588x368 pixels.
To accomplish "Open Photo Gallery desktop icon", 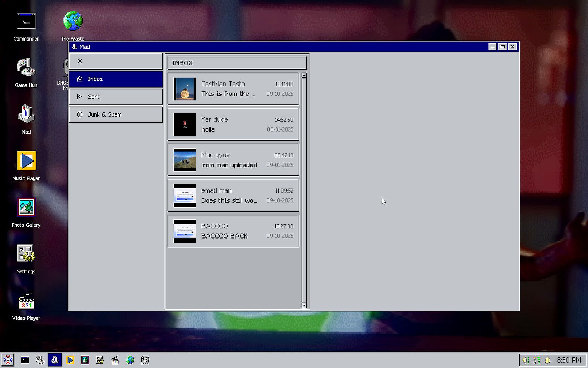I will (26, 207).
